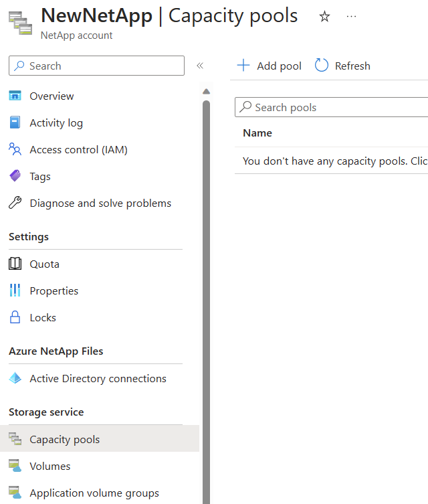Open Application volume groups
Viewport: 428px width, 504px height.
tap(94, 493)
